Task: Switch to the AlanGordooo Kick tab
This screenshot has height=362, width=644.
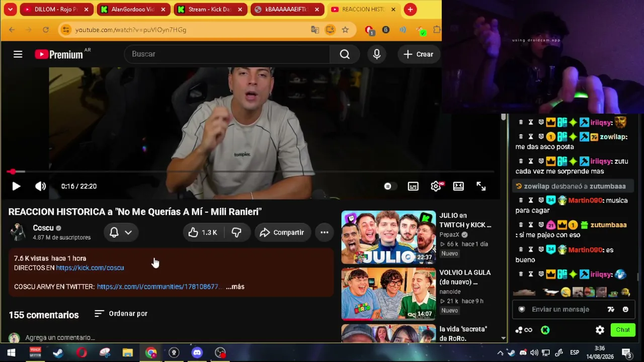Action: tap(133, 10)
